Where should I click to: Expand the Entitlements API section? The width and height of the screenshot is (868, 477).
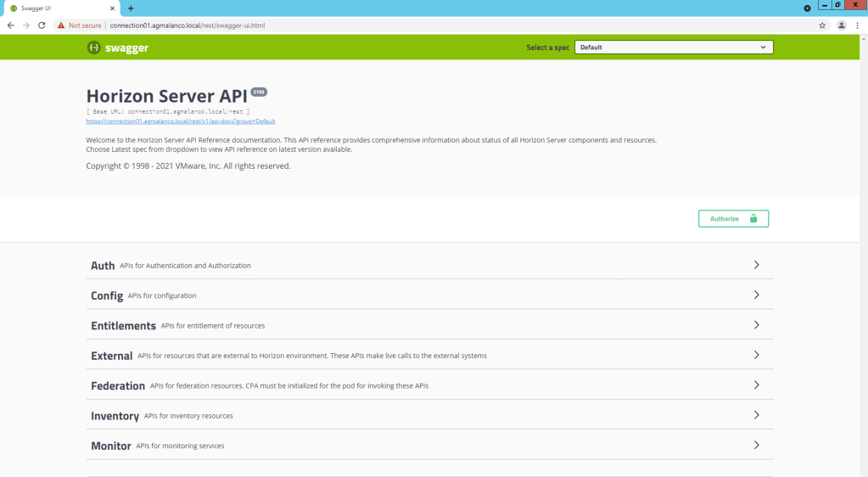point(123,326)
